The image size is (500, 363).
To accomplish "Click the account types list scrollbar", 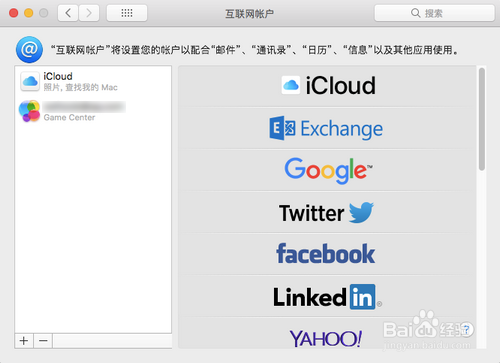I will 482,119.
